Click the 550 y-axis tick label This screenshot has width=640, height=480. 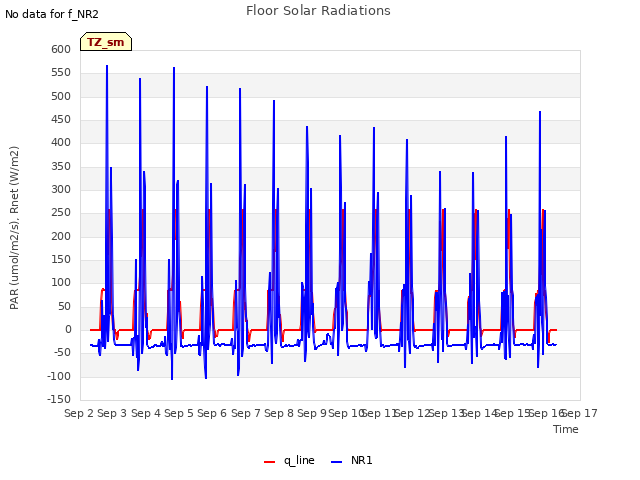tap(61, 73)
